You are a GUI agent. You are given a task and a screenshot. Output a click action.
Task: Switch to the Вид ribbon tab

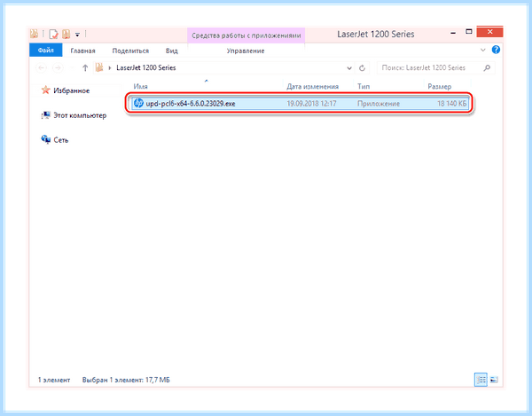[172, 51]
